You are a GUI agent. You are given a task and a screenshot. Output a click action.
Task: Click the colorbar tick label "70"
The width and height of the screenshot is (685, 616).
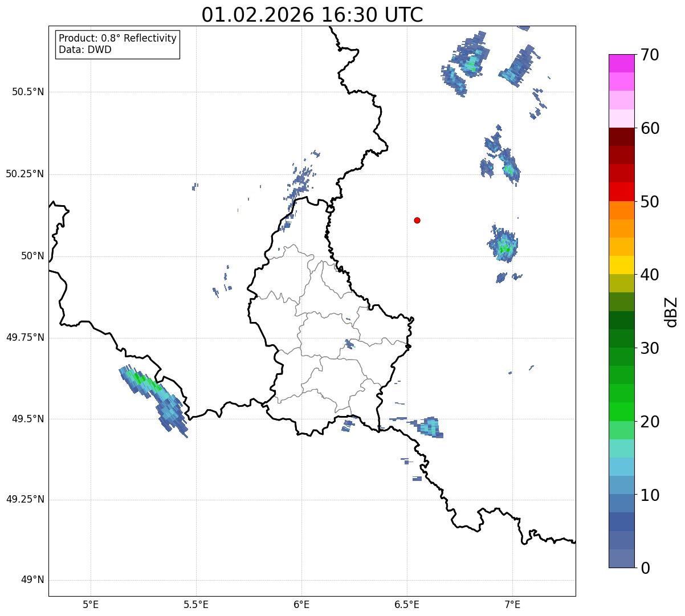[650, 55]
